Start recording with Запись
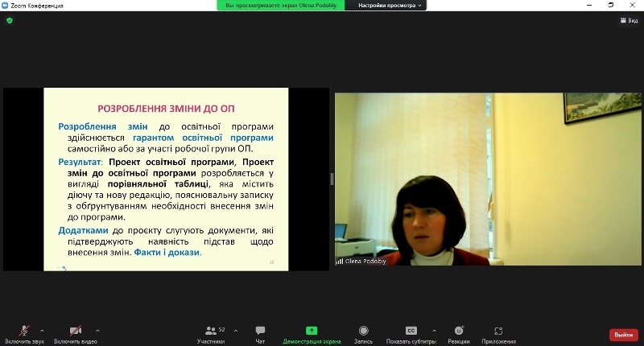The image size is (644, 346). (364, 335)
